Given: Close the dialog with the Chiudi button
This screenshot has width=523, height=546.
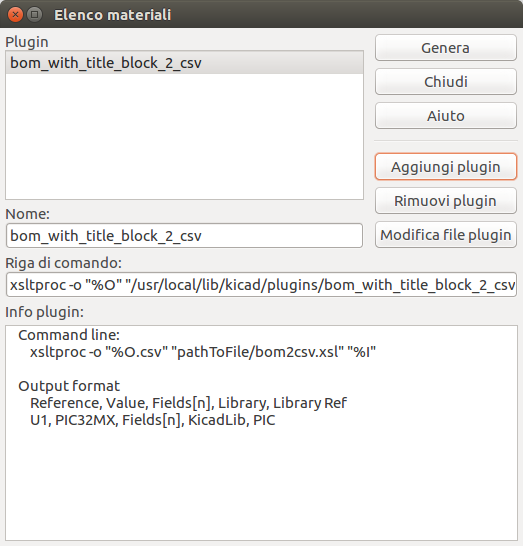Looking at the screenshot, I should pyautogui.click(x=446, y=82).
